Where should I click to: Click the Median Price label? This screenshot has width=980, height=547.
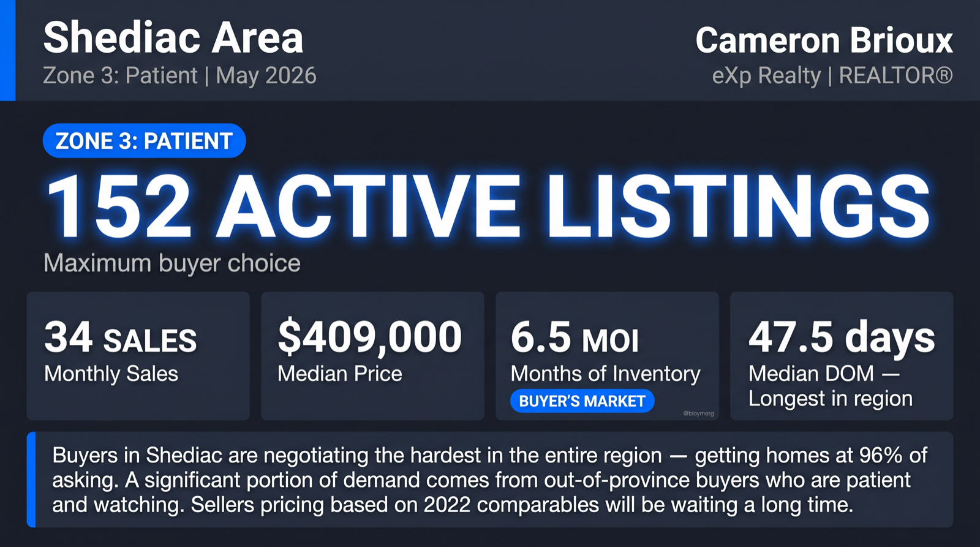click(x=340, y=374)
